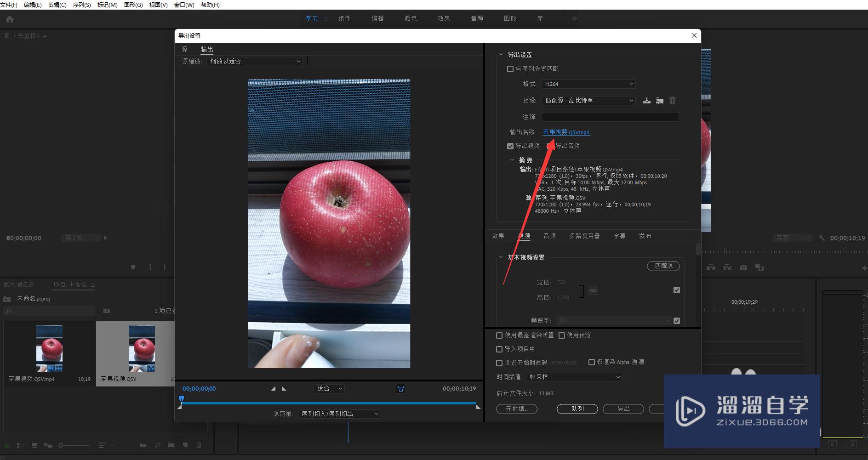Open the Format H.264 dropdown
Image resolution: width=868 pixels, height=460 pixels.
[588, 84]
